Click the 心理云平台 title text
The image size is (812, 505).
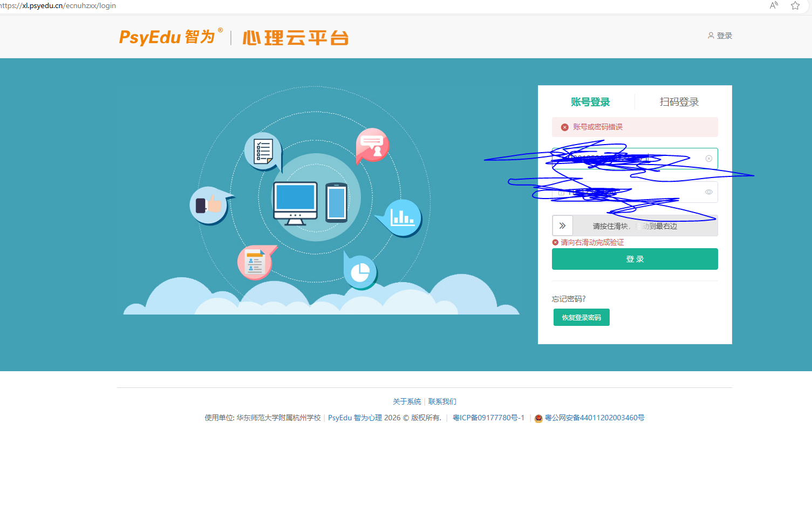point(296,38)
